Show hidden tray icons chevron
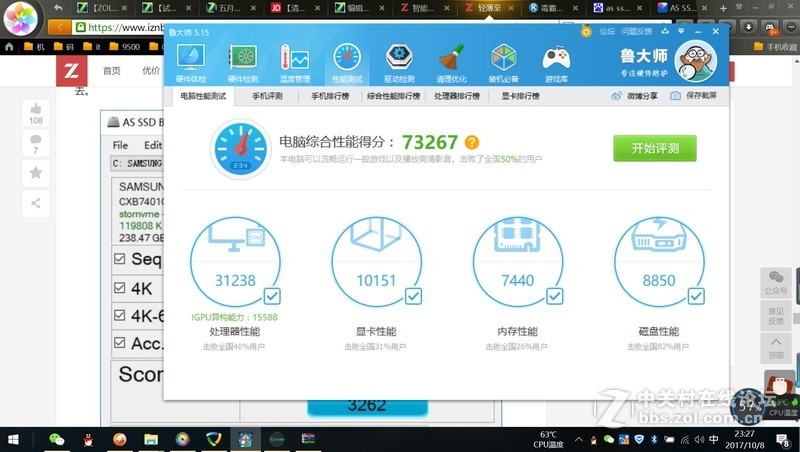The width and height of the screenshot is (800, 452). 579,440
